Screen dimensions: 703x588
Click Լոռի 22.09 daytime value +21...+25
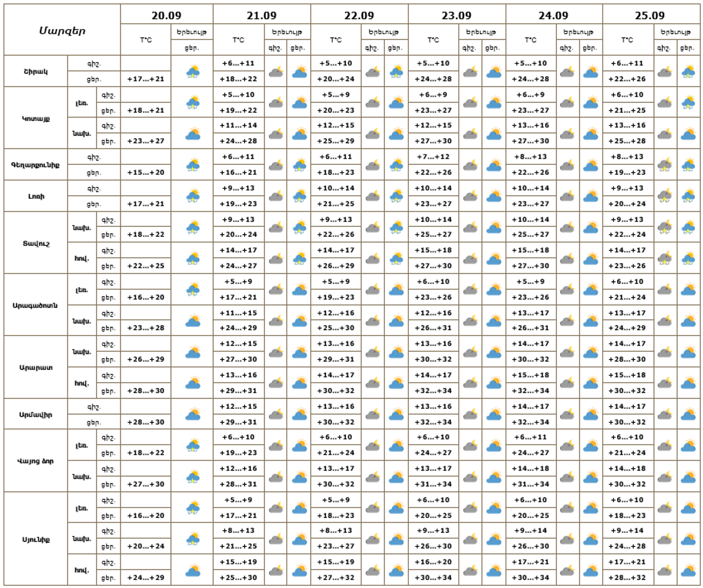coord(336,204)
